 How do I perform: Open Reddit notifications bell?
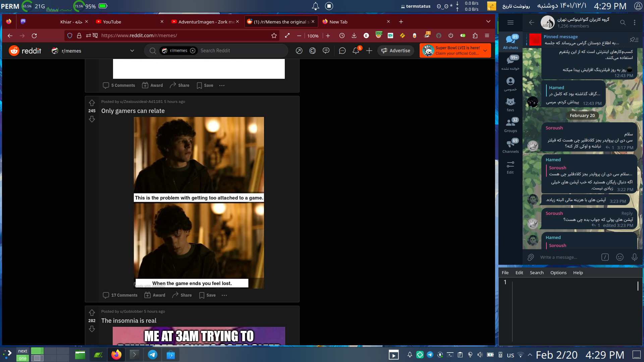(x=356, y=51)
